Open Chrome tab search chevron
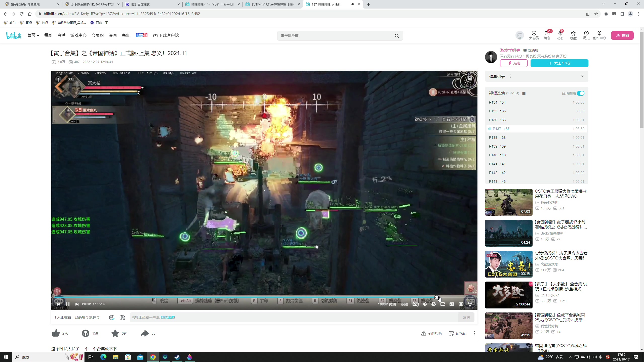This screenshot has width=644, height=362. (603, 4)
